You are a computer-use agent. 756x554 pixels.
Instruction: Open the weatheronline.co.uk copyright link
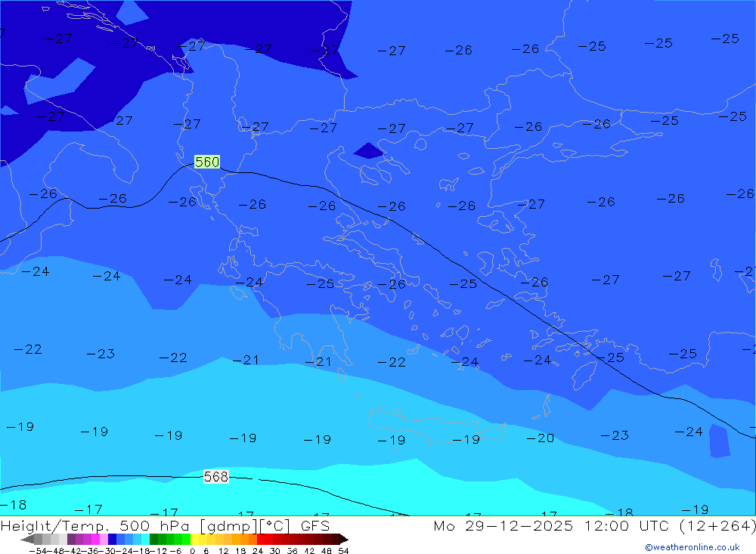[692, 547]
